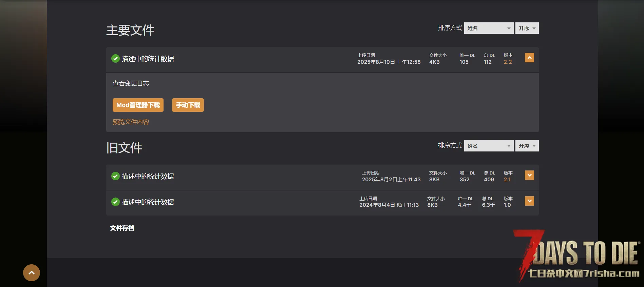Click green checkmark icon of version 2.2 file

coord(115,59)
